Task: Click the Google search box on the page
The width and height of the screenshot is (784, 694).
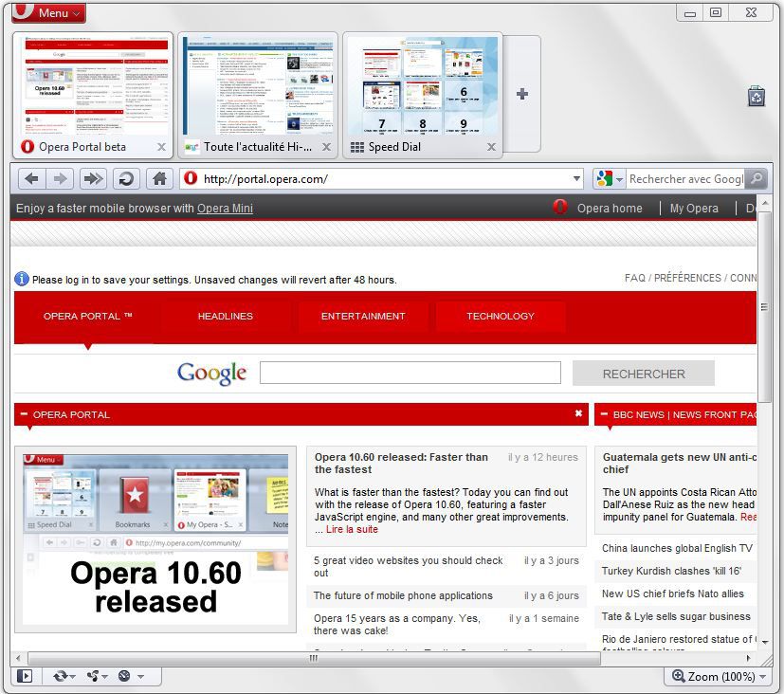Action: tap(410, 373)
